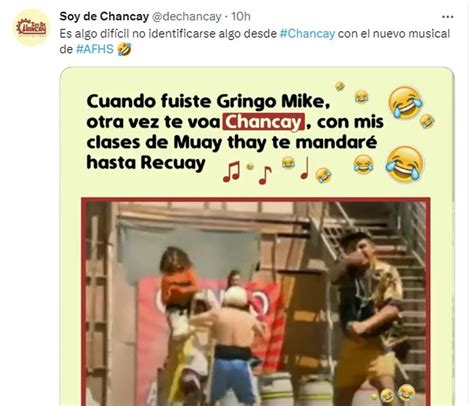Click the person in the orange top
The image size is (474, 406).
coord(178,285)
